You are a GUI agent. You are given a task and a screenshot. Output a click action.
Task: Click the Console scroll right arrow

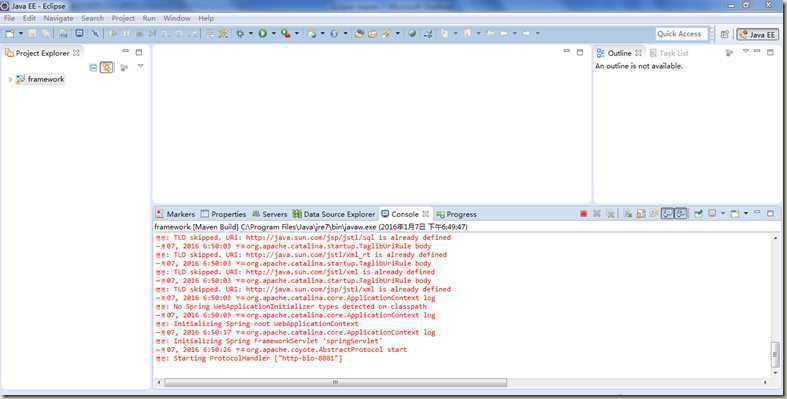click(765, 382)
